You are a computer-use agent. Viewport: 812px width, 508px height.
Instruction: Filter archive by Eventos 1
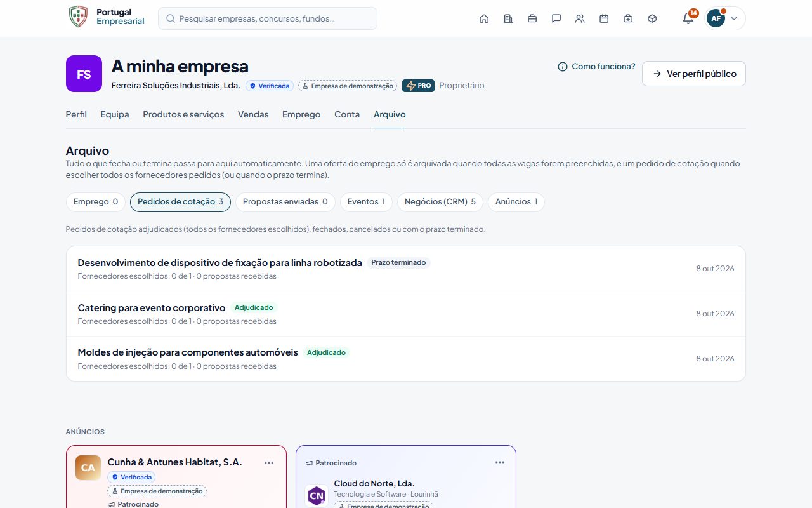click(366, 202)
